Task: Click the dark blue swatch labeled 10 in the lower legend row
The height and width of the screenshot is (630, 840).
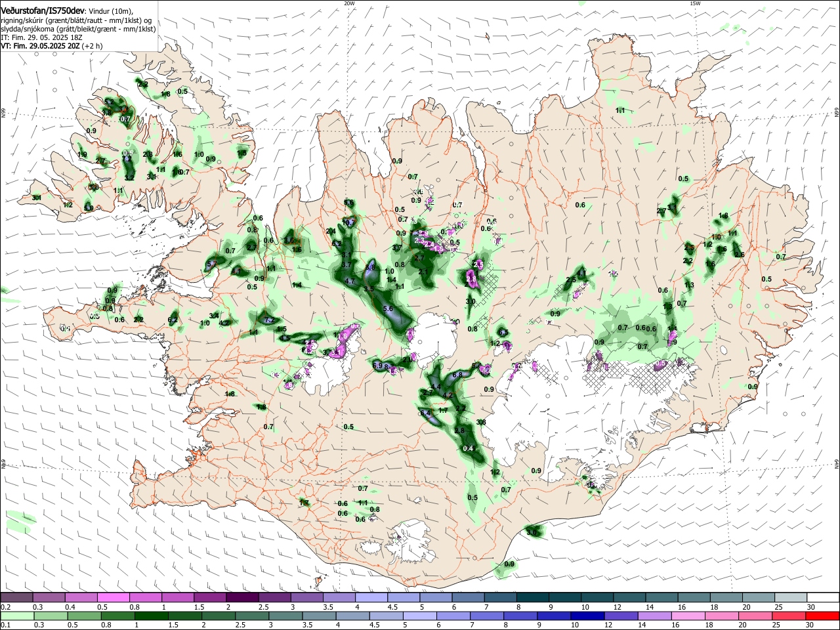Action: click(x=586, y=616)
